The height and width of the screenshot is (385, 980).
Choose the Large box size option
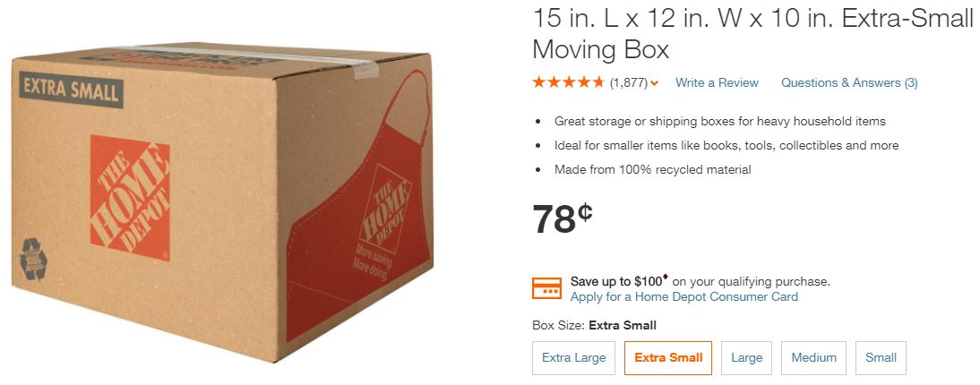(746, 357)
